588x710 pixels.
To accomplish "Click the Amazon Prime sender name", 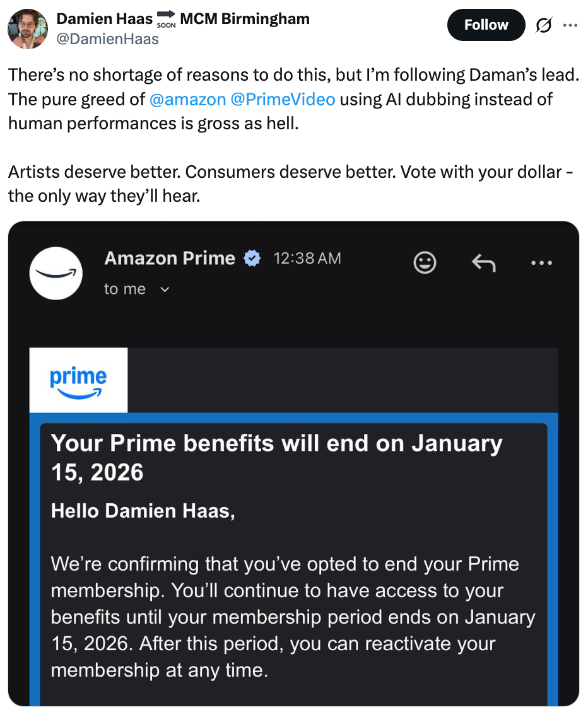I will point(170,258).
